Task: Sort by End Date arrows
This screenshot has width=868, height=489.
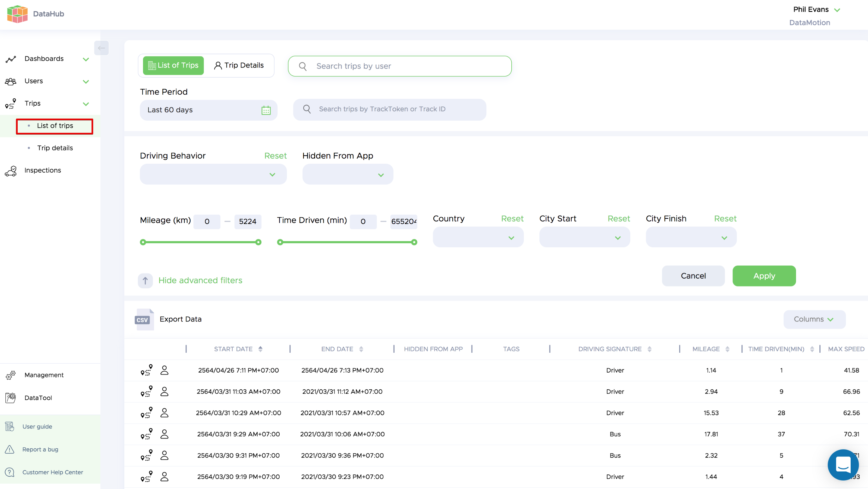Action: pyautogui.click(x=361, y=349)
